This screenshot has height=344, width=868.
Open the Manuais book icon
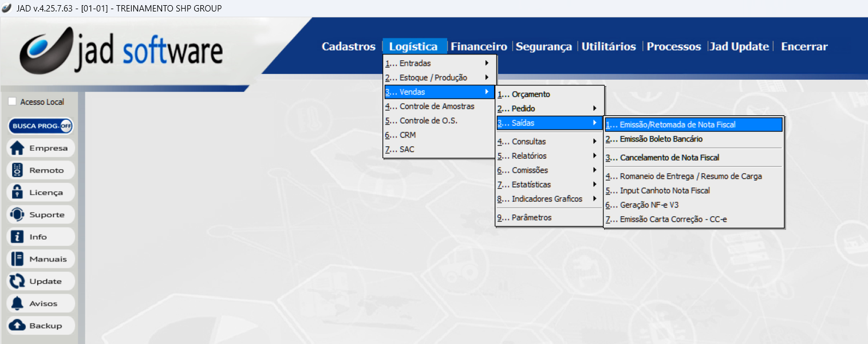tap(18, 259)
